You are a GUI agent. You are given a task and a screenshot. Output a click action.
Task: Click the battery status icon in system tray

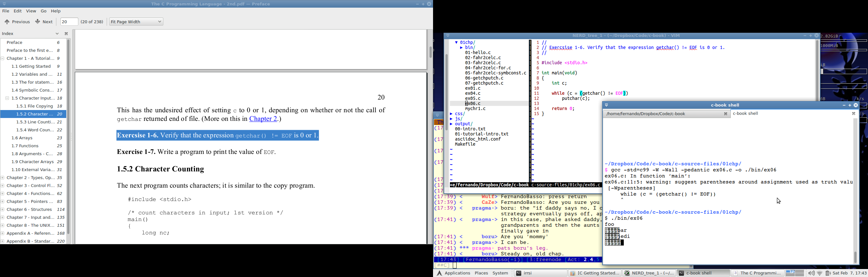pos(828,273)
